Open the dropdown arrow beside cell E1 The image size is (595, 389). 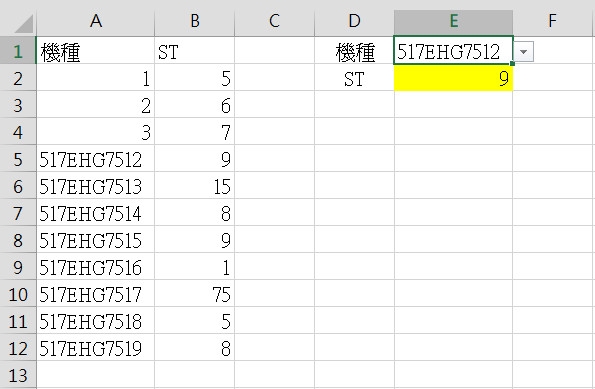coord(524,52)
